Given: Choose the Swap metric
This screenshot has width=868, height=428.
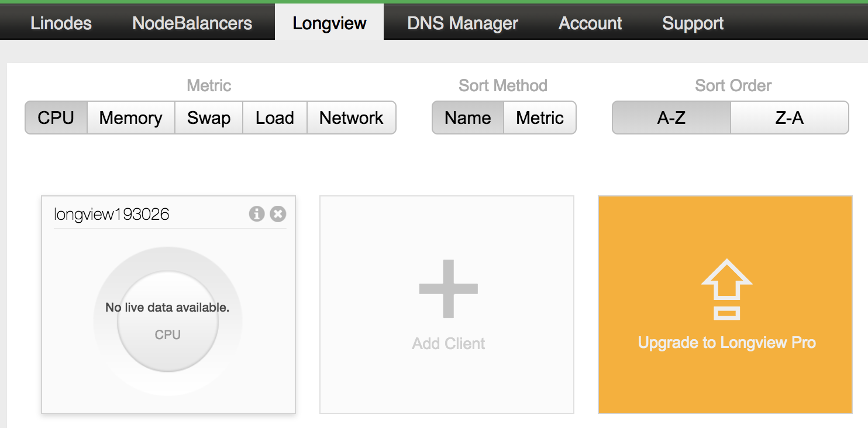Looking at the screenshot, I should pos(209,118).
